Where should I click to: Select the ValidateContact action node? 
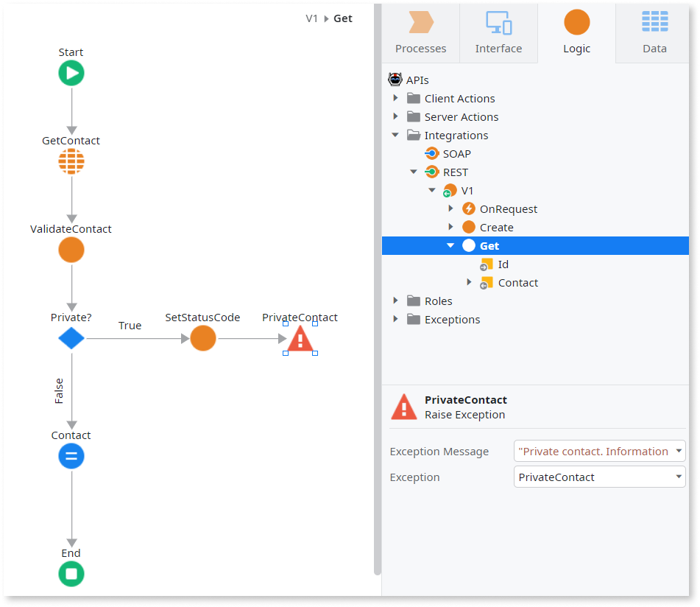point(71,249)
